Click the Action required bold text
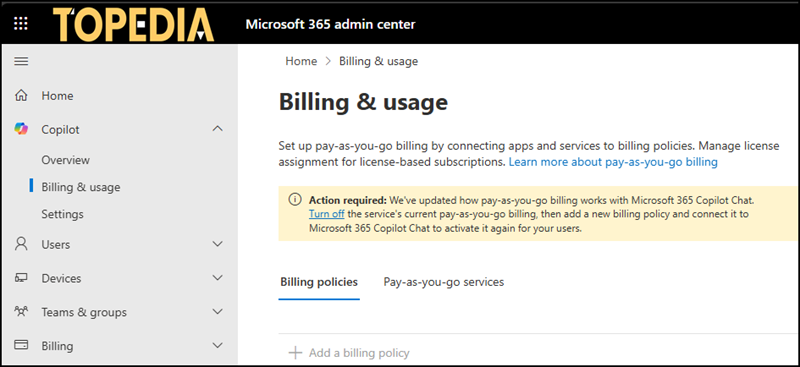Viewport: 800px width, 367px height. (x=348, y=200)
